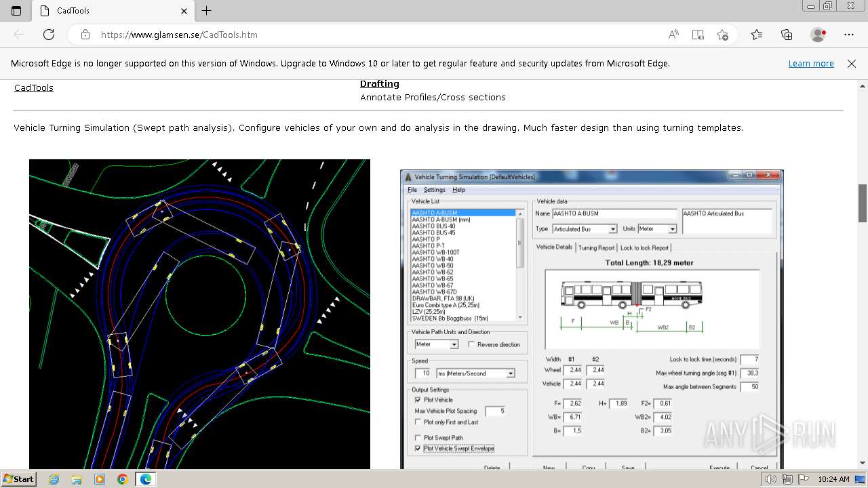This screenshot has width=868, height=488.
Task: Add this page to favorites
Action: tap(723, 35)
